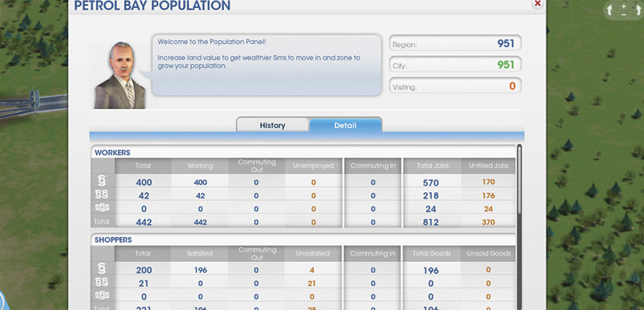Click the 442 value under Workers Total
Image resolution: width=644 pixels, height=310 pixels.
pos(144,223)
